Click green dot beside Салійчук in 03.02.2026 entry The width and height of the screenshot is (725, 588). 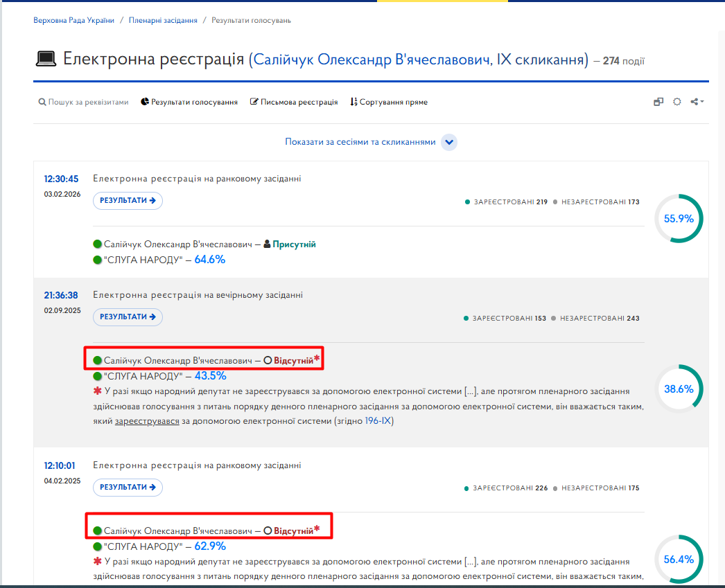pyautogui.click(x=97, y=244)
